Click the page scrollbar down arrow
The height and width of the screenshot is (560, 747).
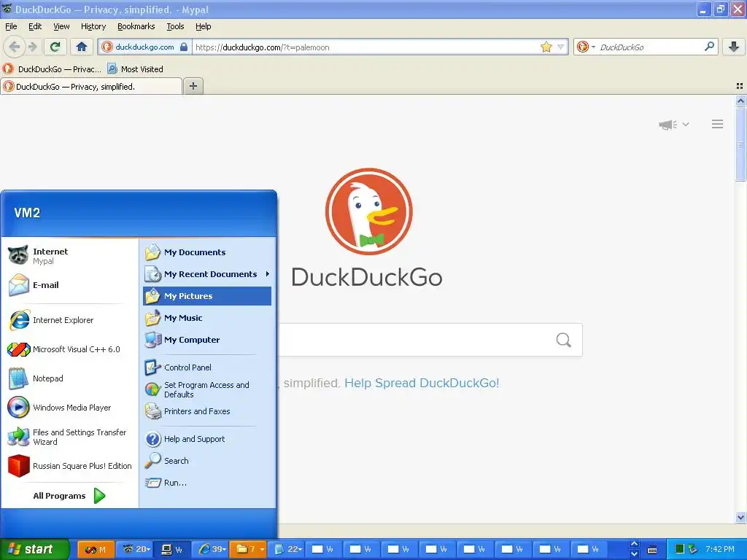740,517
